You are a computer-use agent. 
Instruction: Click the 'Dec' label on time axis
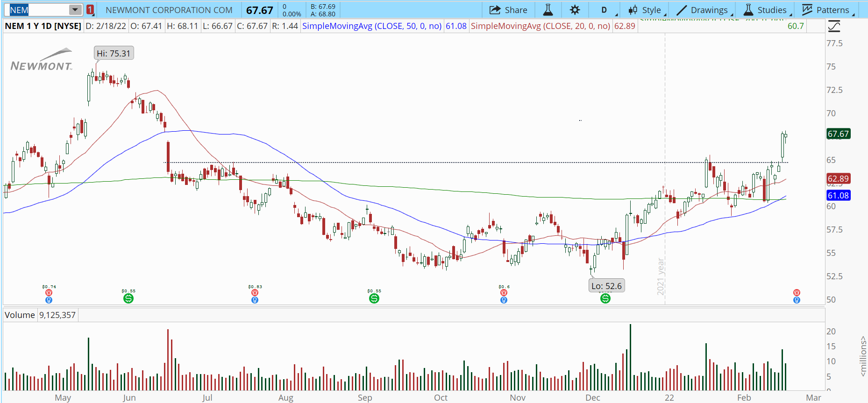pyautogui.click(x=593, y=398)
